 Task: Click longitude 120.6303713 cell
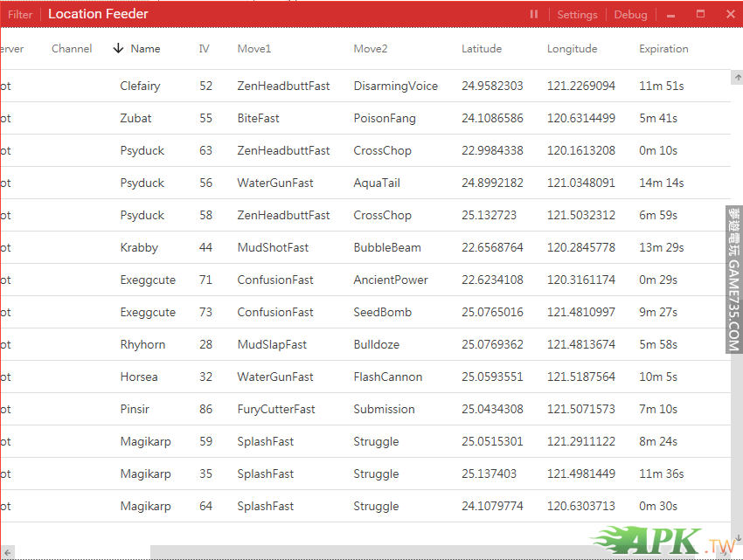pos(581,506)
